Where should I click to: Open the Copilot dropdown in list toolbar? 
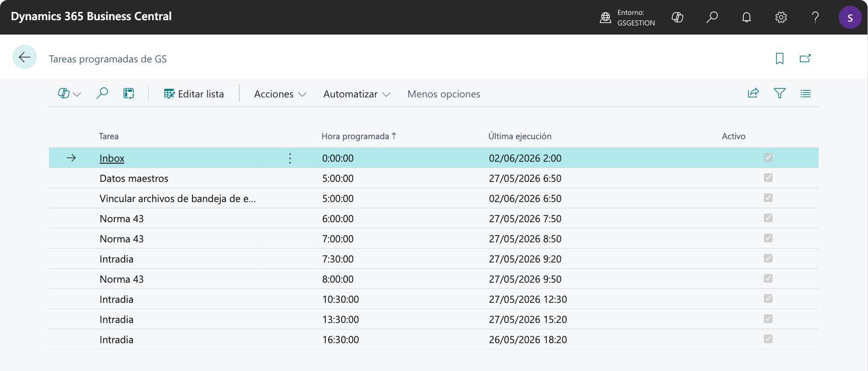tap(70, 94)
